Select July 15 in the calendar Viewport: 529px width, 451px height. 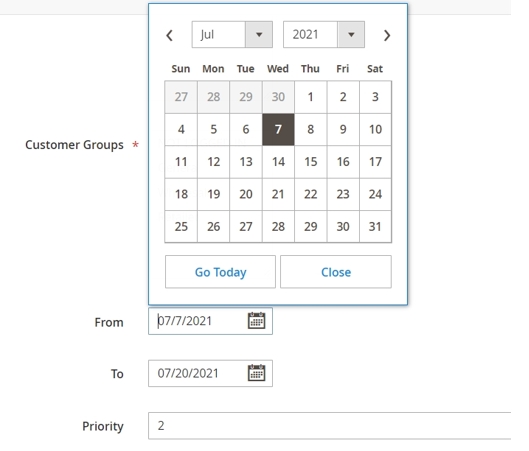(x=310, y=162)
